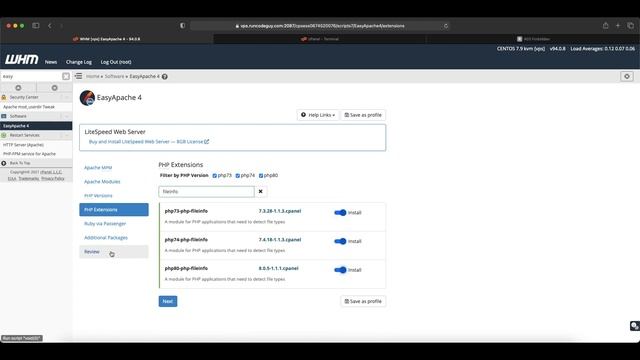Viewport: 640px width, 360px height.
Task: Reload the page with the refresh icon
Action: coord(446,26)
